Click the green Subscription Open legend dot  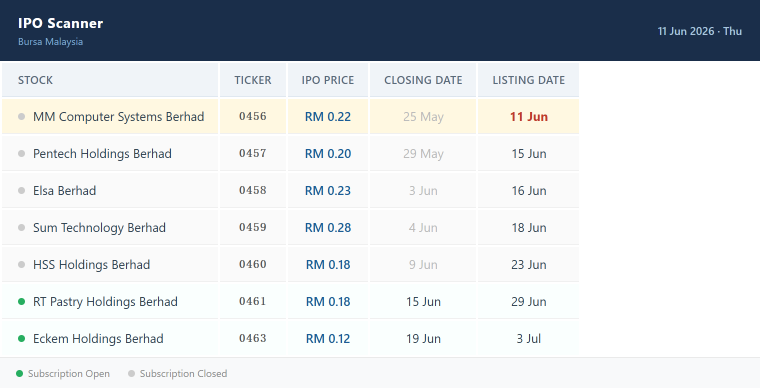(x=19, y=373)
